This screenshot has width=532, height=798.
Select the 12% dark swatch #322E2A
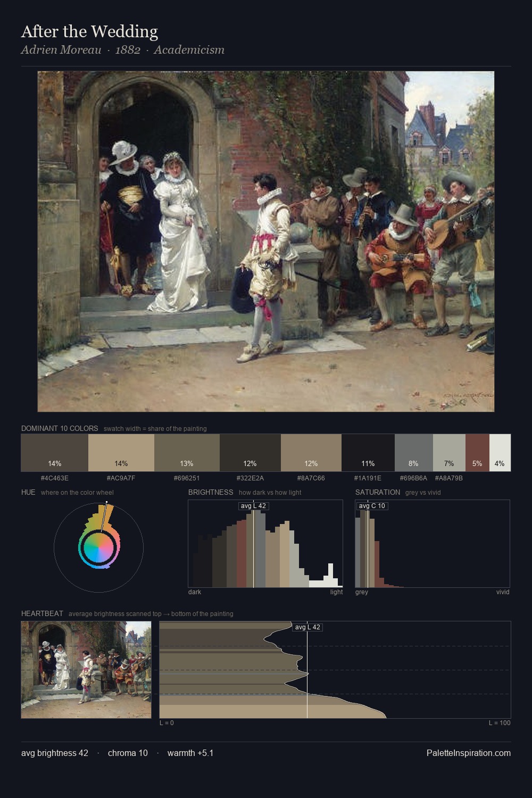click(x=250, y=453)
